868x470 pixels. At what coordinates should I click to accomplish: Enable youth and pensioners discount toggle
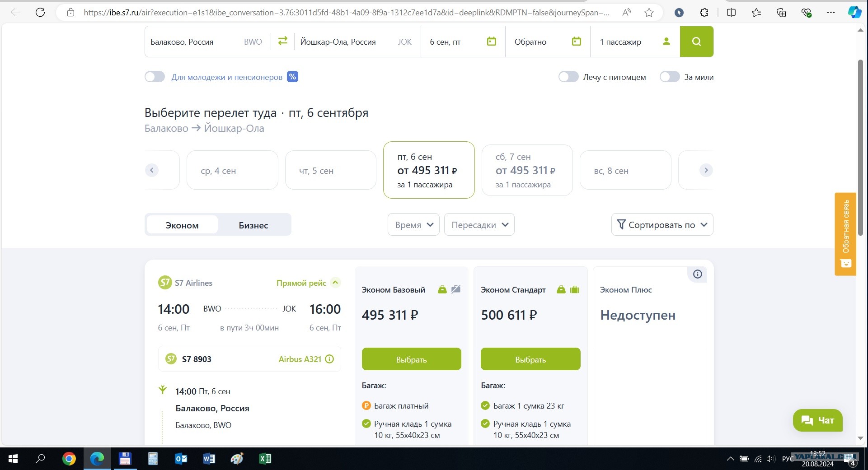coord(155,77)
